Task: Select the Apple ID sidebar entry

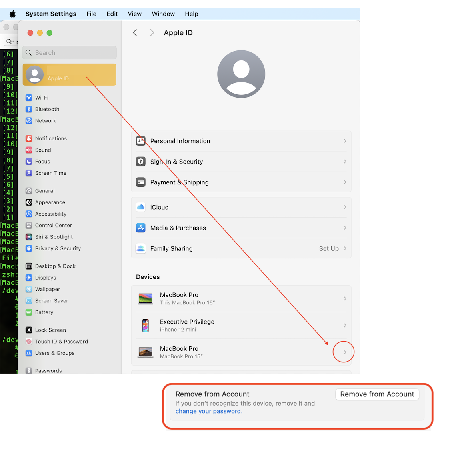Action: pos(70,74)
